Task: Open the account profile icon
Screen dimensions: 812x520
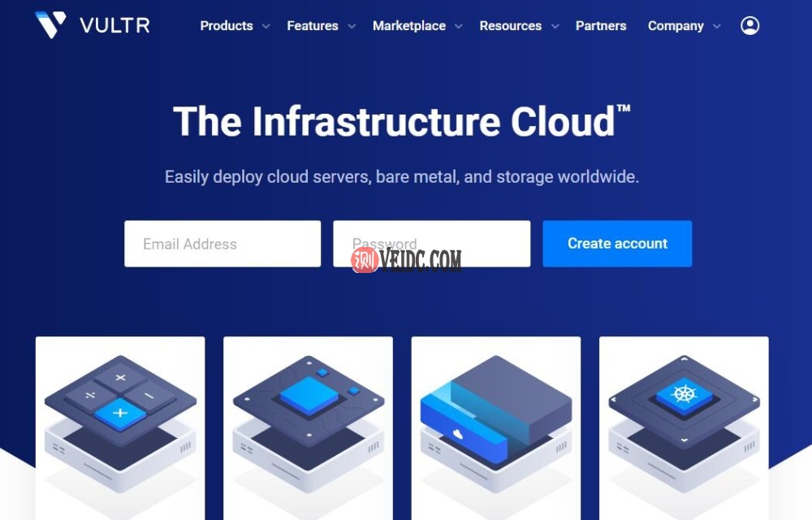Action: [749, 25]
